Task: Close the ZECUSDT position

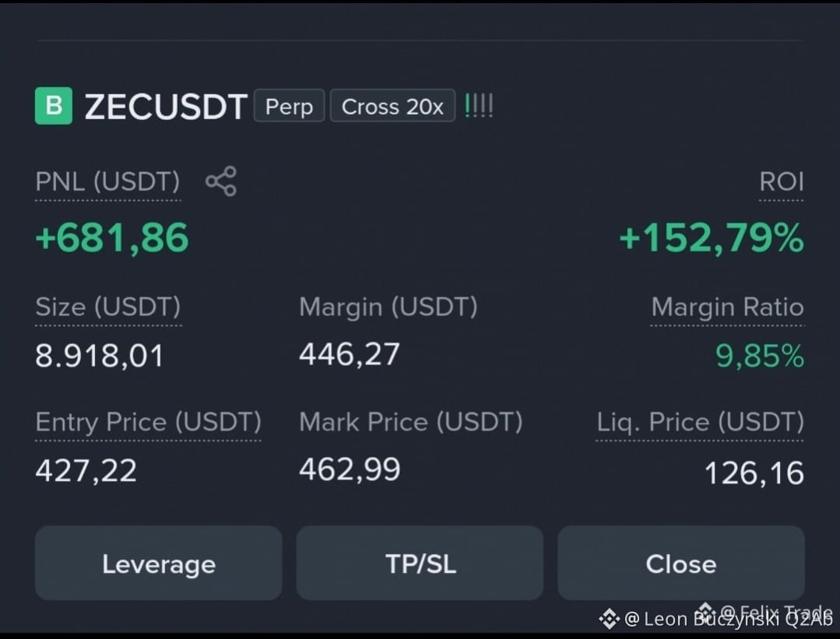Action: coord(681,563)
